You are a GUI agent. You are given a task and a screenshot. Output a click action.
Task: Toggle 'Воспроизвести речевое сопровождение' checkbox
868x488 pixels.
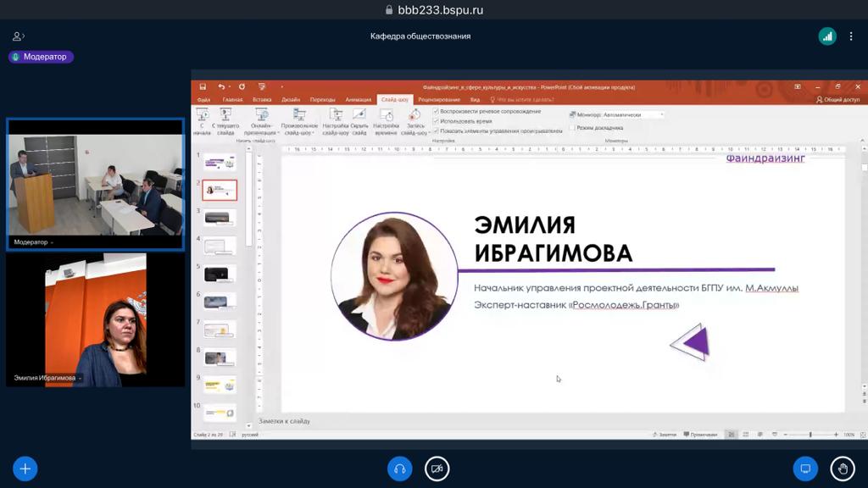tap(437, 111)
